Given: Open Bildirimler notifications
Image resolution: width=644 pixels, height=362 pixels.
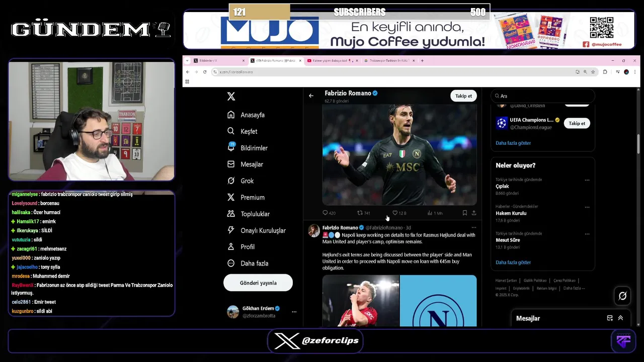Looking at the screenshot, I should (247, 148).
